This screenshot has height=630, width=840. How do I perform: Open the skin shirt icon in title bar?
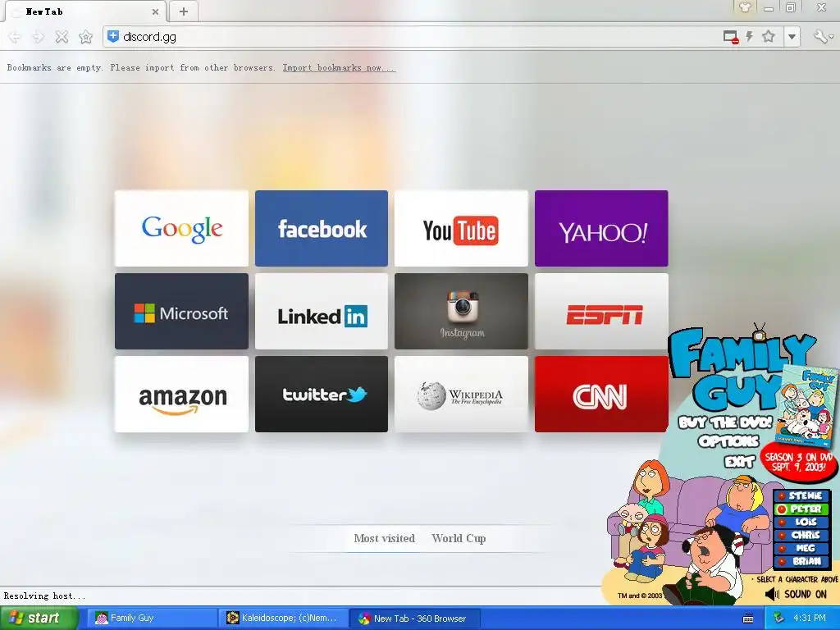[745, 7]
